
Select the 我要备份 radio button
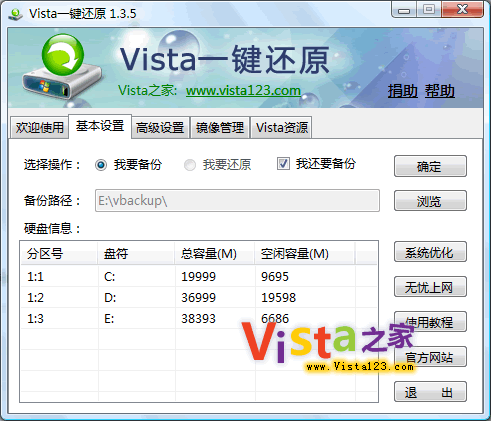coord(101,165)
